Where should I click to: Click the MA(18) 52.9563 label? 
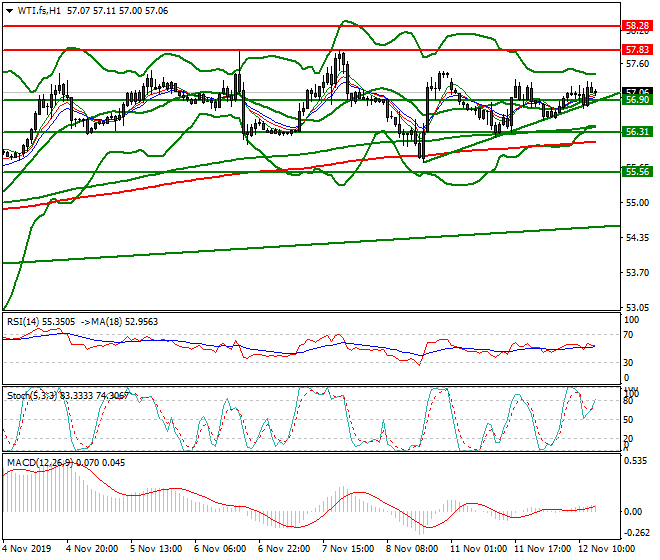[125, 322]
